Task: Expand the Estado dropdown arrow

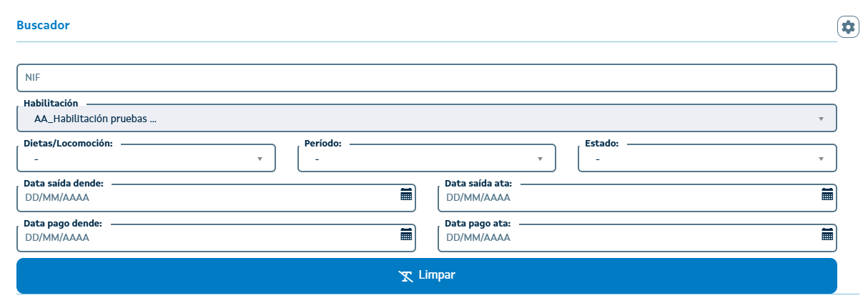Action: pos(821,159)
